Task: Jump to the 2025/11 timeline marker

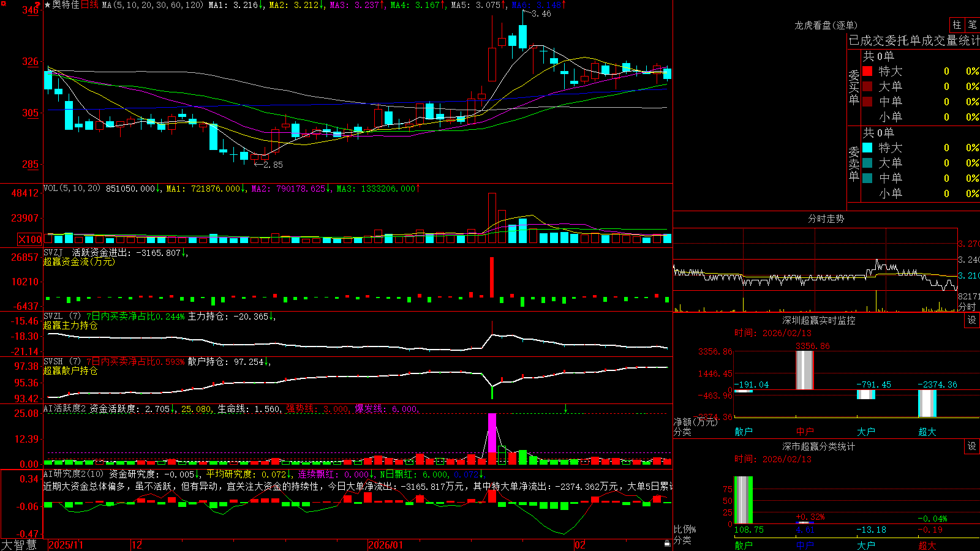Action: coord(66,545)
